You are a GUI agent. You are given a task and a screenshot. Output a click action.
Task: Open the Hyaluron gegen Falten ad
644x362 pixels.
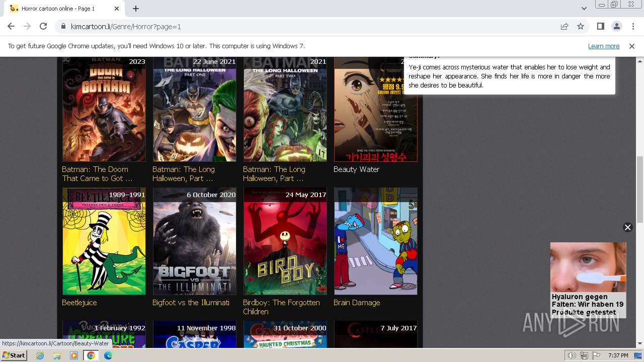click(588, 280)
